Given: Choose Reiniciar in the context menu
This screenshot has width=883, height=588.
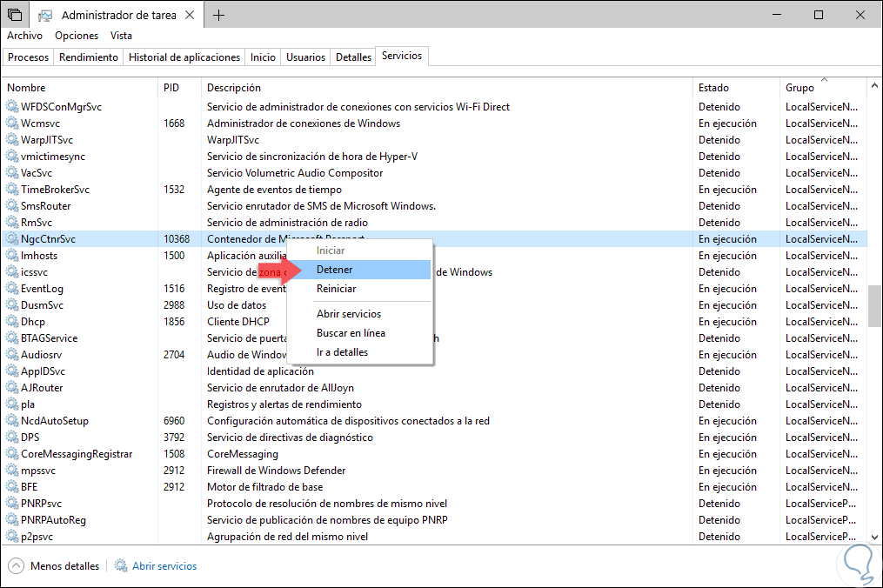Looking at the screenshot, I should [x=360, y=289].
